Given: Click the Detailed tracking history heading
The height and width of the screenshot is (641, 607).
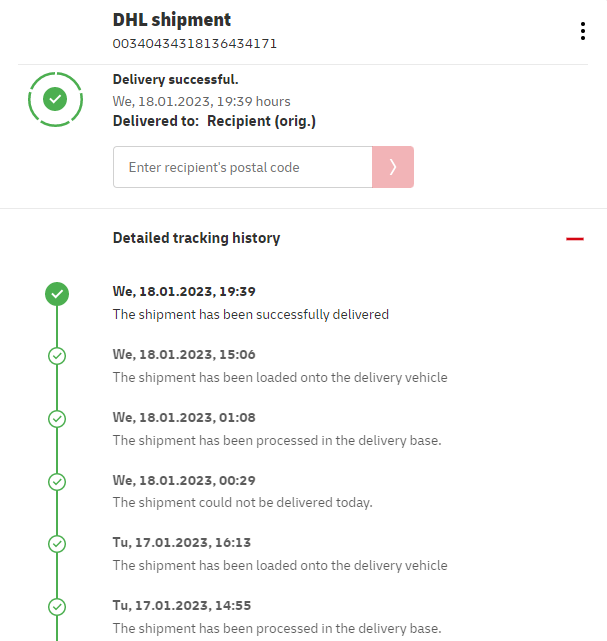Looking at the screenshot, I should 196,238.
